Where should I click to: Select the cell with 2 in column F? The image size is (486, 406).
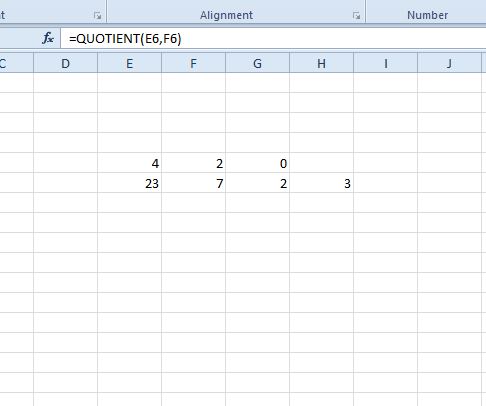(194, 163)
